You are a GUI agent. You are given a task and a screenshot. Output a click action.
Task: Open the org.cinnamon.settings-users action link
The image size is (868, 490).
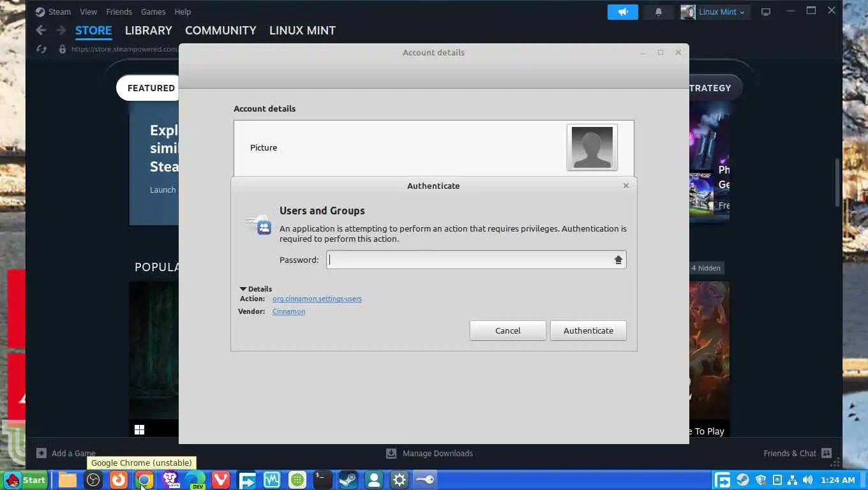tap(317, 299)
